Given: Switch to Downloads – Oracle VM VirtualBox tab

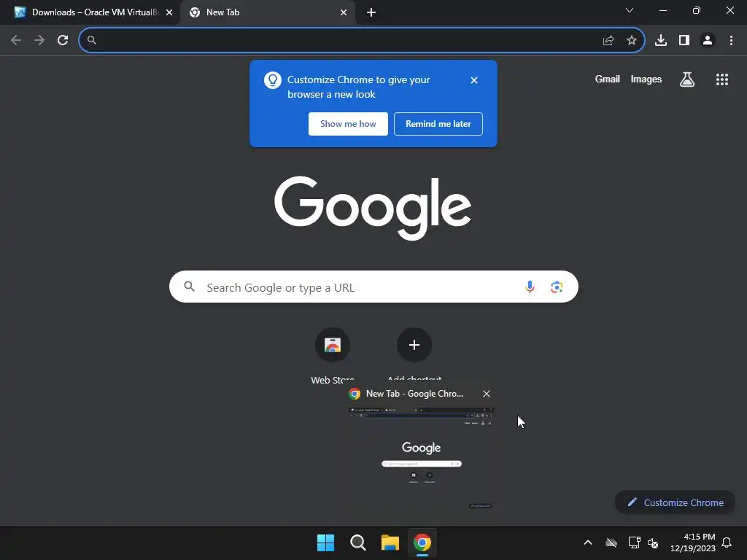Looking at the screenshot, I should [x=90, y=12].
